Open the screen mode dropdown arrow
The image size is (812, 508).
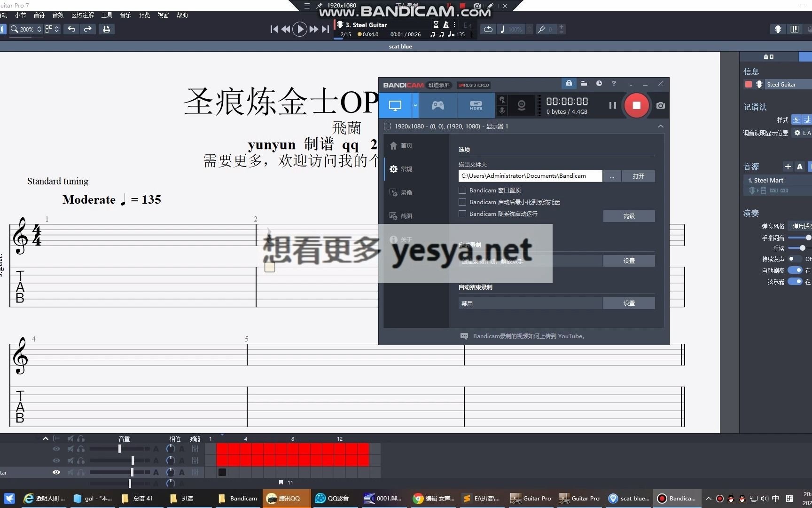coord(415,105)
